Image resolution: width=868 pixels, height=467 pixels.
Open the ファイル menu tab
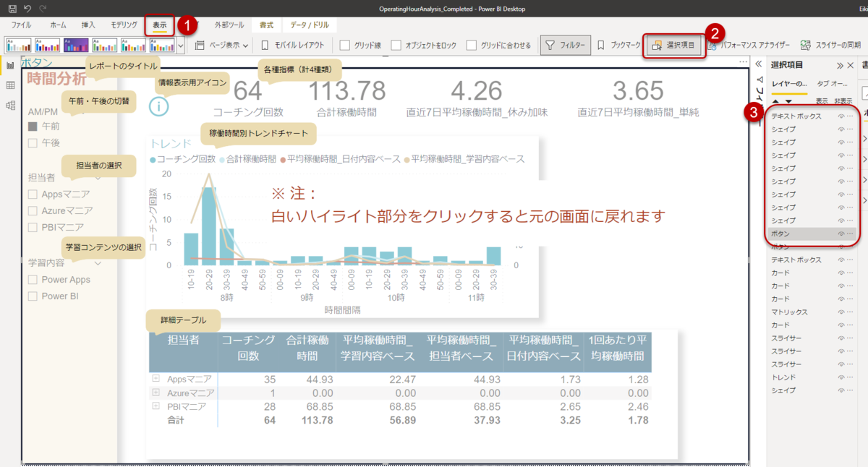[21, 25]
